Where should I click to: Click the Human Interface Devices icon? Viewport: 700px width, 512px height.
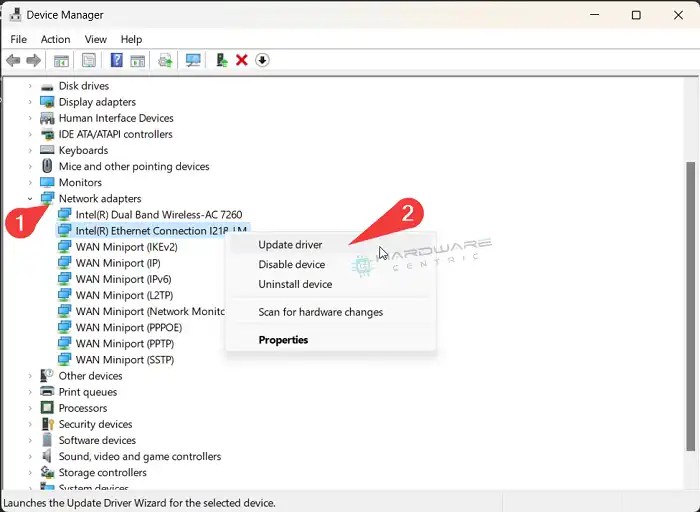pyautogui.click(x=47, y=118)
